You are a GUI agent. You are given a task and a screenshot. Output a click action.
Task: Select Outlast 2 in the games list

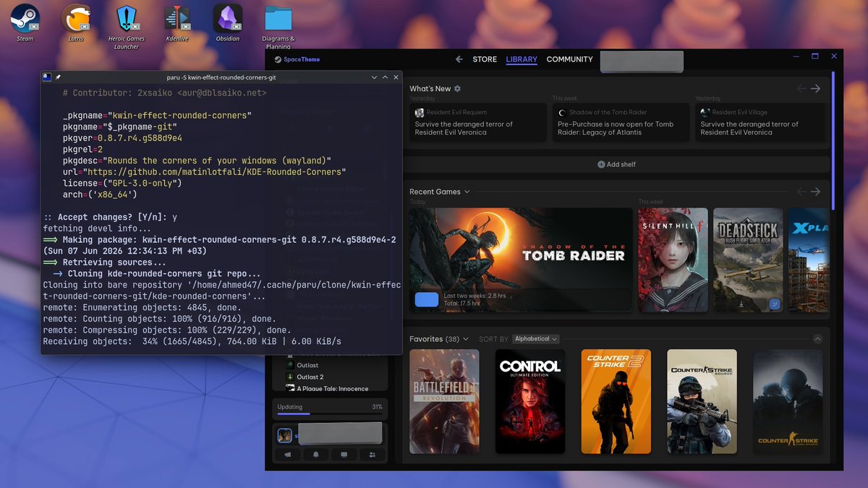pos(310,377)
